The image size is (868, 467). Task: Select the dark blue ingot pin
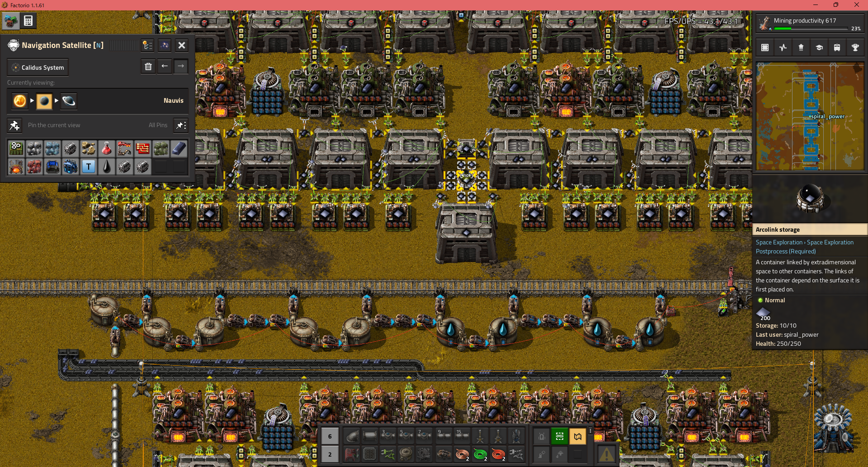[x=179, y=148]
